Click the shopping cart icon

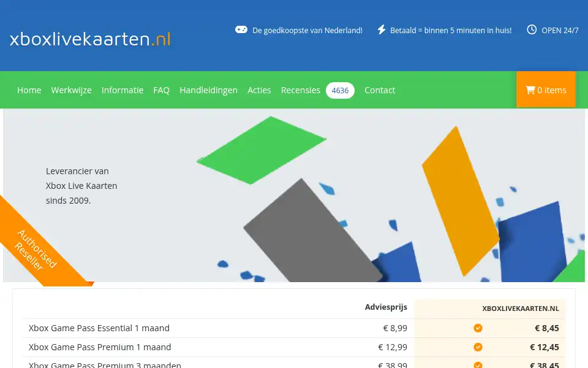[x=530, y=90]
